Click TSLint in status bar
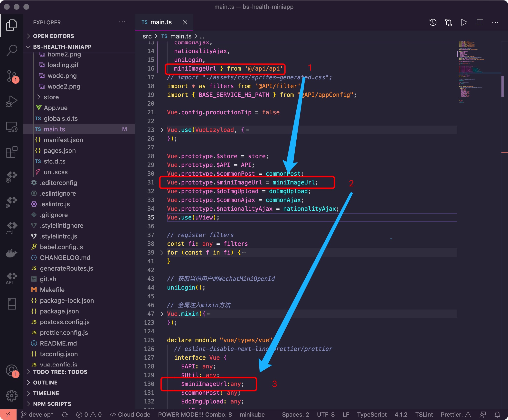508x420 pixels. pos(424,415)
